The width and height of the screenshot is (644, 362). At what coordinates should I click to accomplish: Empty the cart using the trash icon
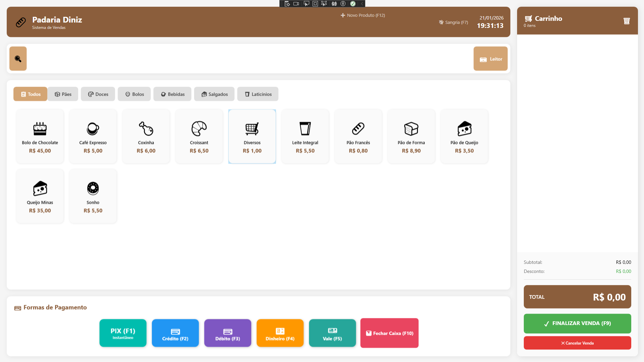(x=627, y=21)
